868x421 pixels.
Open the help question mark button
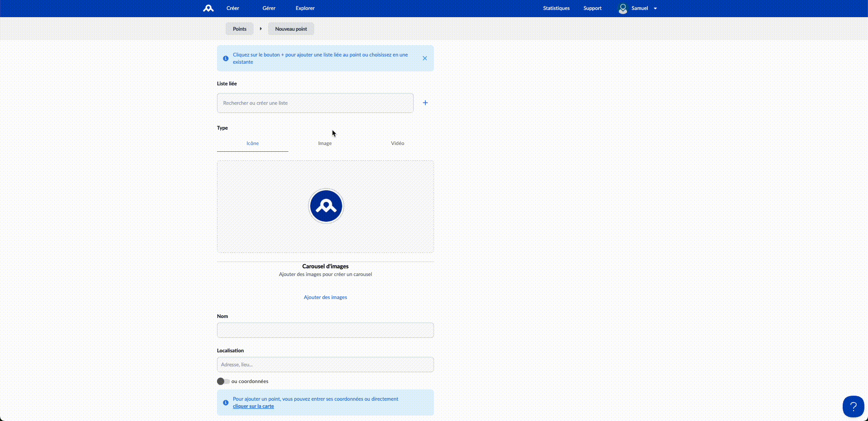[x=854, y=407]
